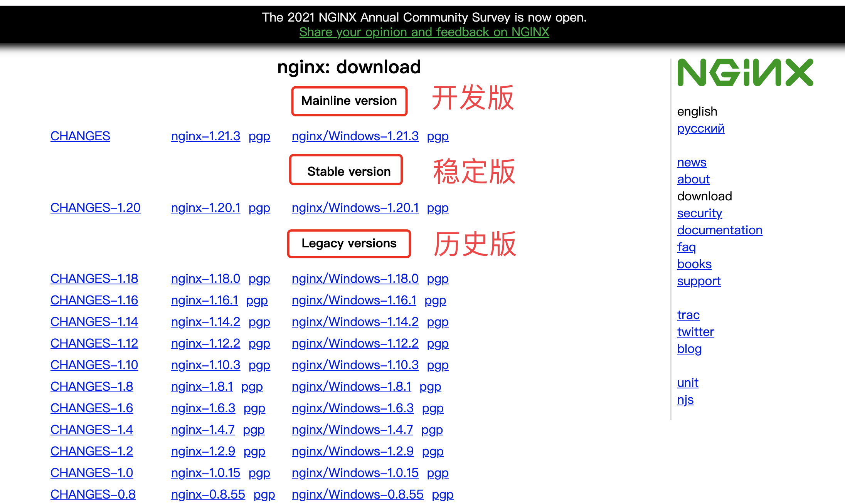Download nginx-1.8.1 source

tap(202, 386)
